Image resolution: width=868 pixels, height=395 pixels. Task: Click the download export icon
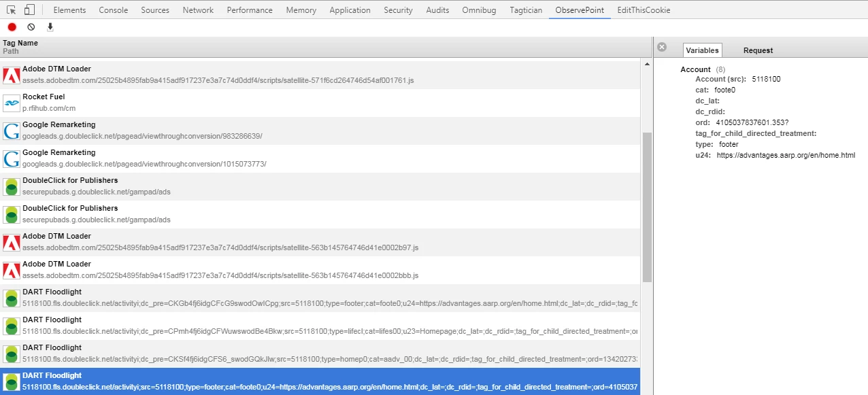click(50, 27)
